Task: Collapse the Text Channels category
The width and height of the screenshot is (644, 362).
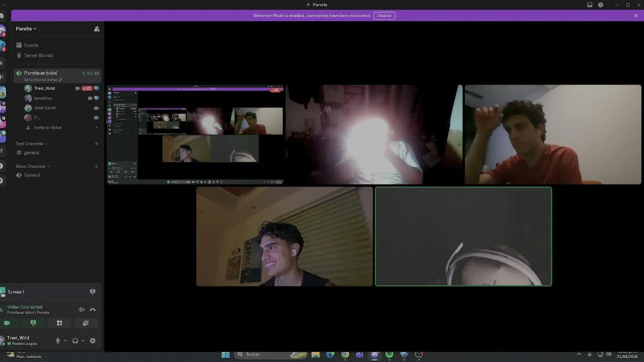Action: pos(31,144)
